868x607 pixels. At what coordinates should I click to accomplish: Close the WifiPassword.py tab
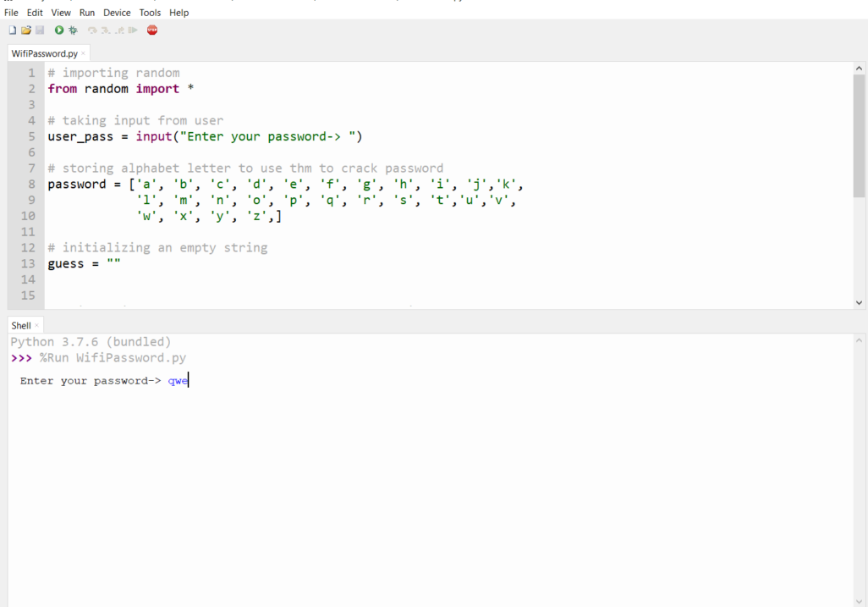[83, 54]
